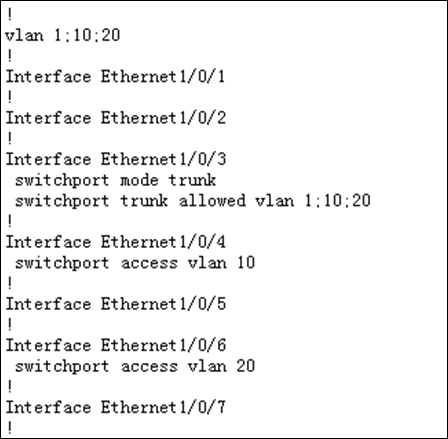This screenshot has width=448, height=439.
Task: Click the 'switchport access vlan 10' line
Action: [x=135, y=263]
